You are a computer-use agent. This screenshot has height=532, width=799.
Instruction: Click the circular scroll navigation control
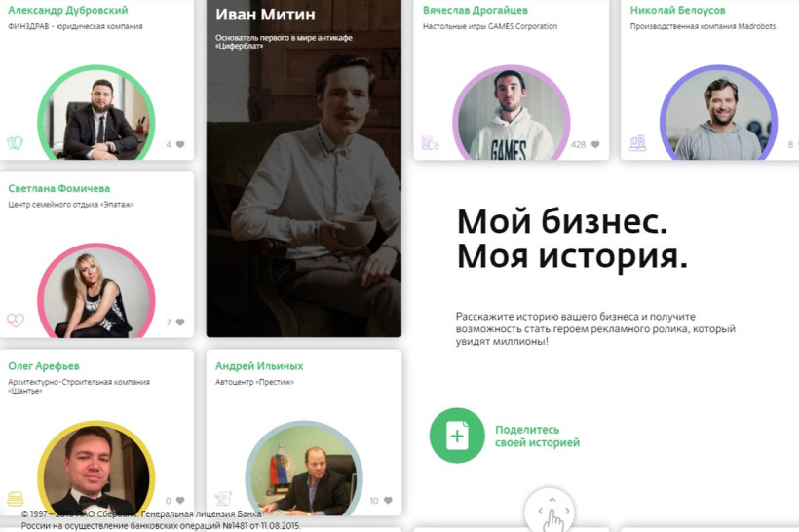(x=550, y=511)
